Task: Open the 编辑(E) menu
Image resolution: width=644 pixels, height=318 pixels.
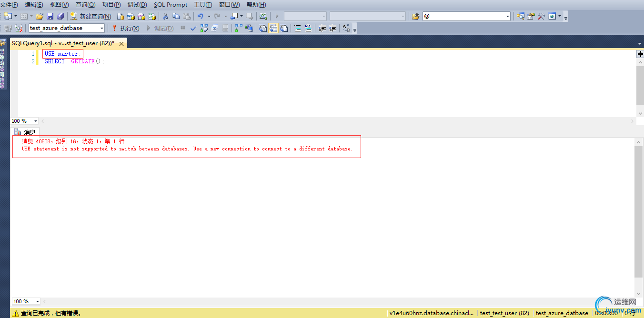Action: click(x=34, y=4)
